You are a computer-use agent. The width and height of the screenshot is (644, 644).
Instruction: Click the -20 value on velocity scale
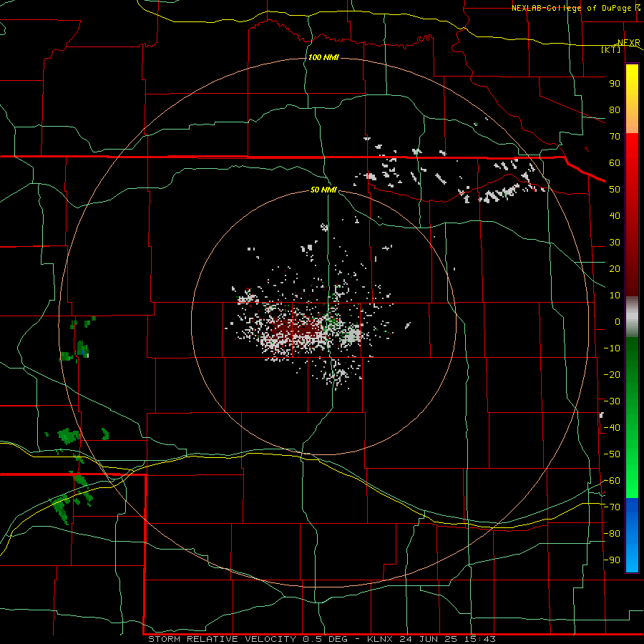tap(612, 375)
